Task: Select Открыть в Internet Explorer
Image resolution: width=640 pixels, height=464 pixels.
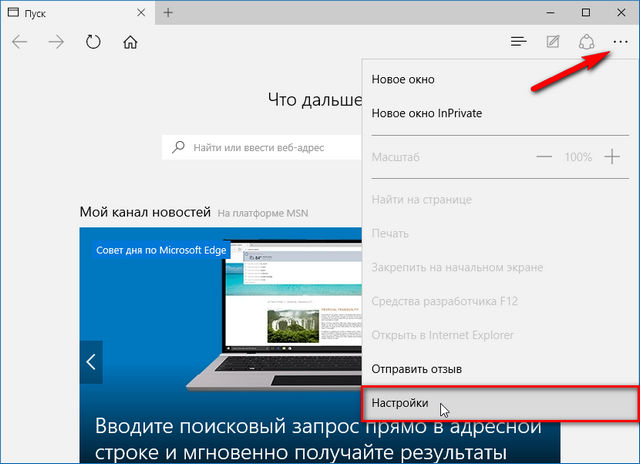Action: coord(500,335)
